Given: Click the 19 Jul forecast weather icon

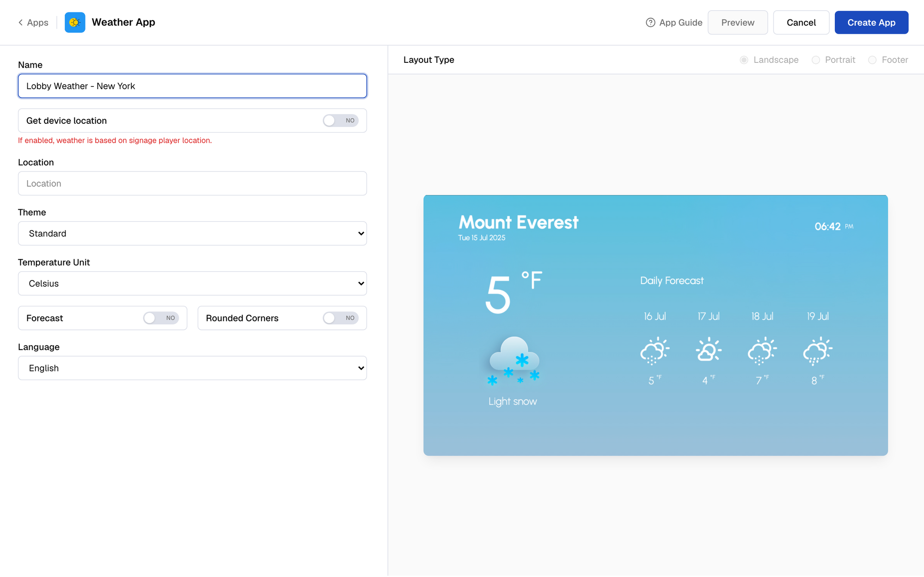Looking at the screenshot, I should (817, 351).
